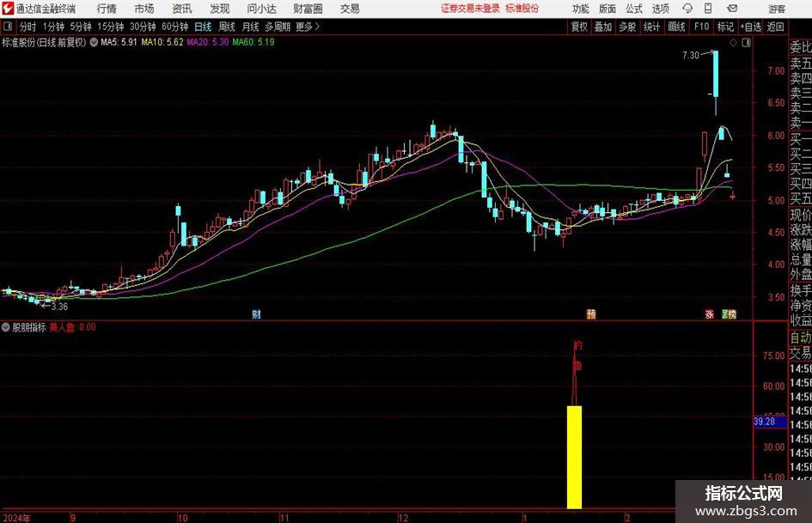Screen dimensions: 812x523
Task: Click the 复权 button
Action: [x=579, y=27]
